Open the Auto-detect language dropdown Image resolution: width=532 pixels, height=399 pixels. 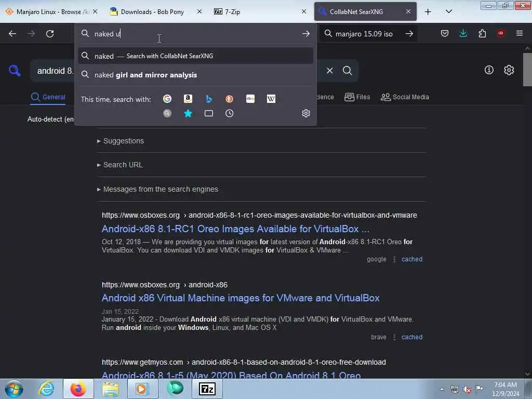tap(50, 119)
